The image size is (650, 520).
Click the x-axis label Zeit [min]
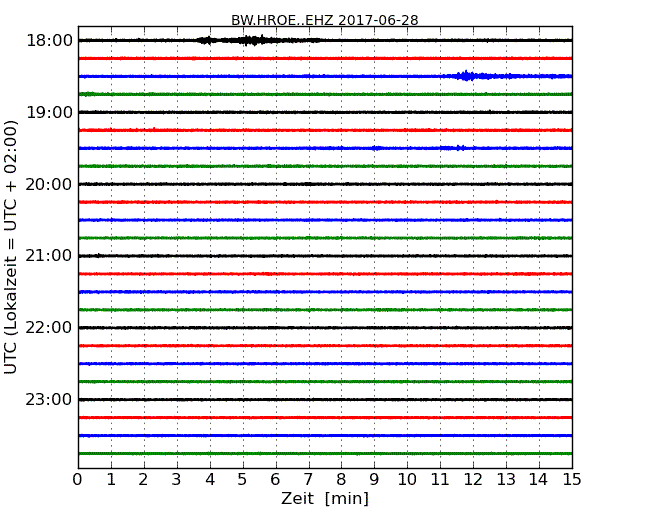click(325, 498)
